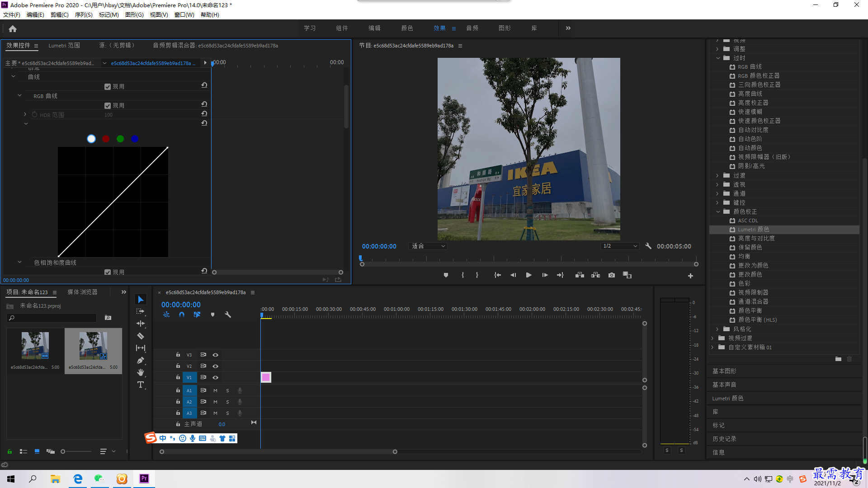Select the Selection arrow tool
Viewport: 868px width, 488px height.
point(141,300)
